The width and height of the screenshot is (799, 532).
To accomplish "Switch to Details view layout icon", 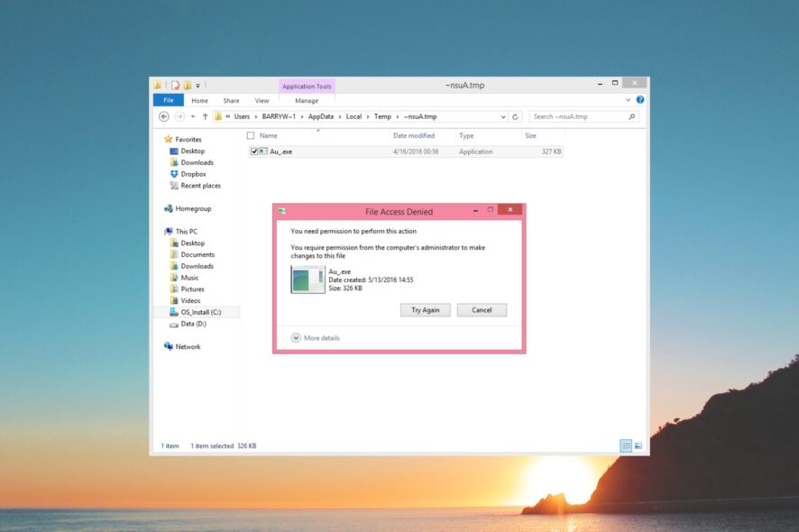I will [x=626, y=445].
